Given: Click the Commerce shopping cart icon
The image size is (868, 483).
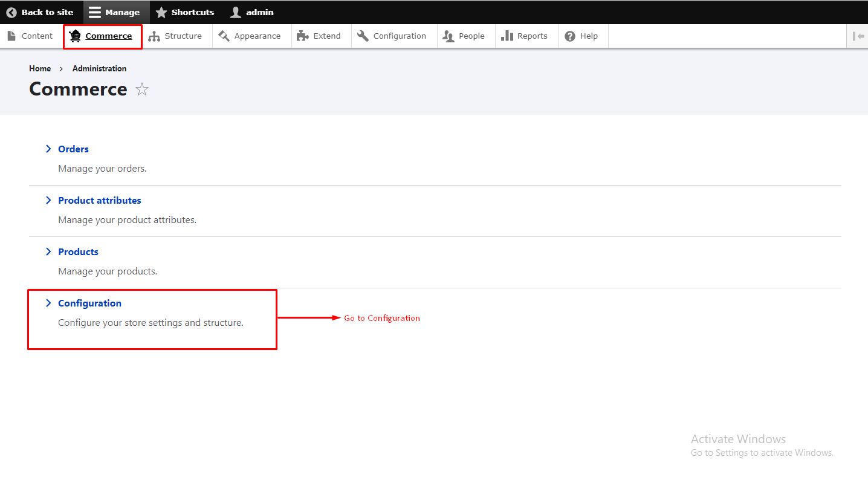Looking at the screenshot, I should click(x=75, y=36).
